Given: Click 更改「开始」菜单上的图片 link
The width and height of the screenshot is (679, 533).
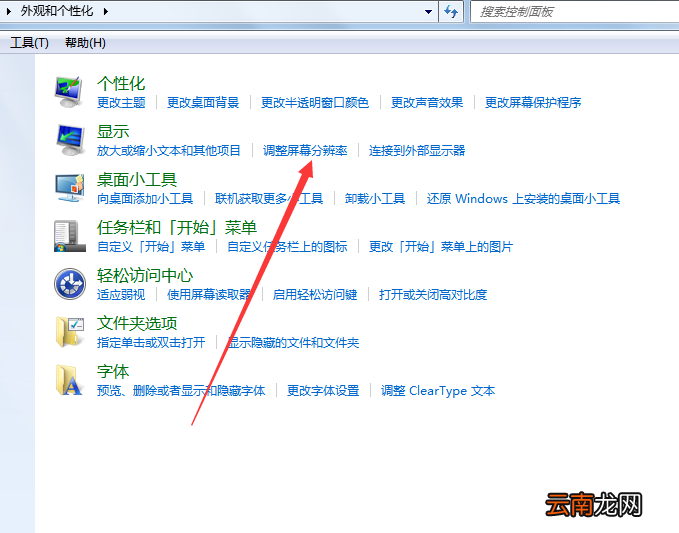Looking at the screenshot, I should click(x=441, y=247).
